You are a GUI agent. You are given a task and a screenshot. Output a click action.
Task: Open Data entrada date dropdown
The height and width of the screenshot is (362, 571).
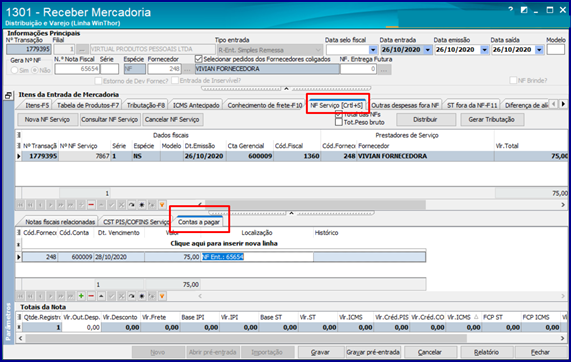pyautogui.click(x=428, y=50)
